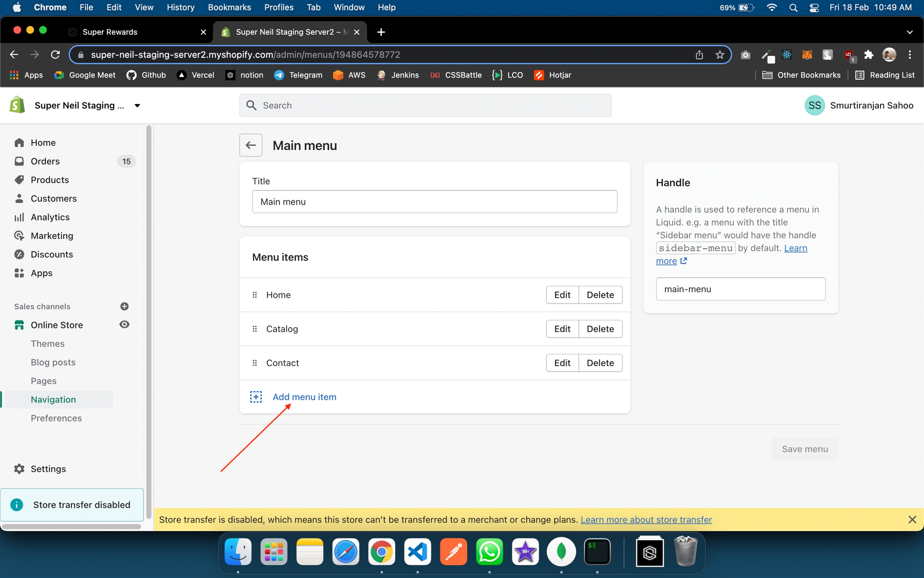Click the Discounts sidebar icon
Image resolution: width=924 pixels, height=578 pixels.
pos(19,254)
